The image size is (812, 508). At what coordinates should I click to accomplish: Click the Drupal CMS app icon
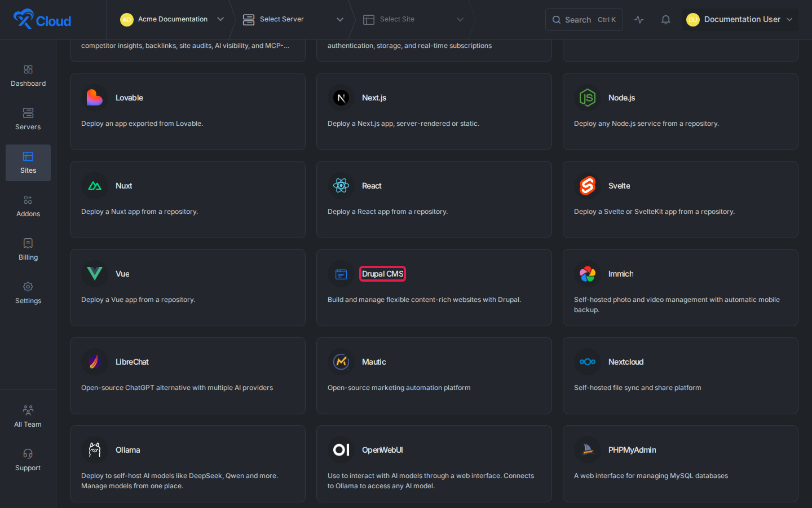(x=341, y=274)
